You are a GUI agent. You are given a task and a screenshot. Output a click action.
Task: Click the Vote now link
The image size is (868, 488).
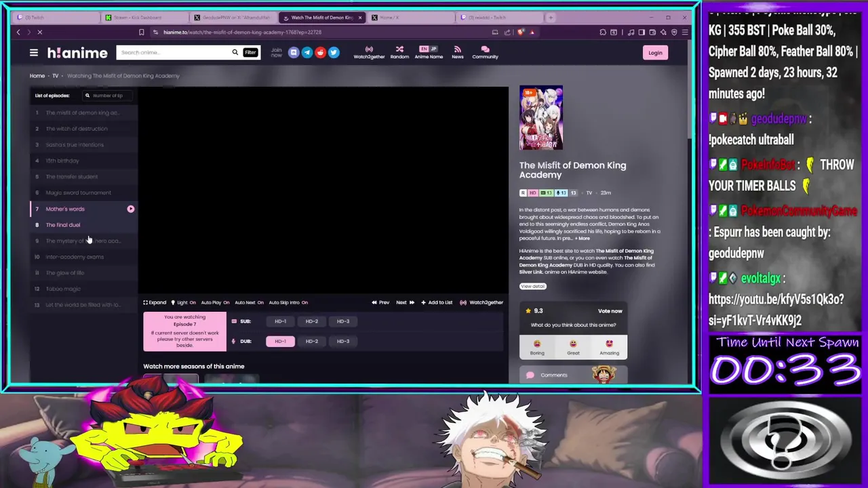610,311
